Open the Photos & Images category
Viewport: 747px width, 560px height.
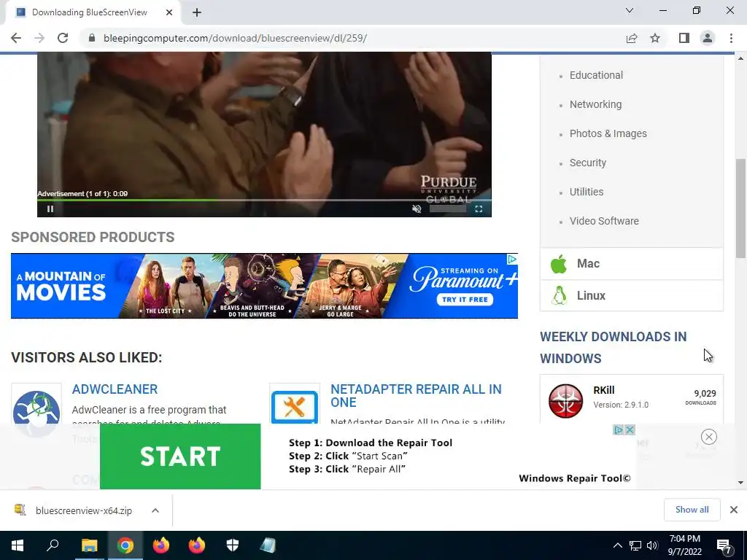(x=608, y=133)
